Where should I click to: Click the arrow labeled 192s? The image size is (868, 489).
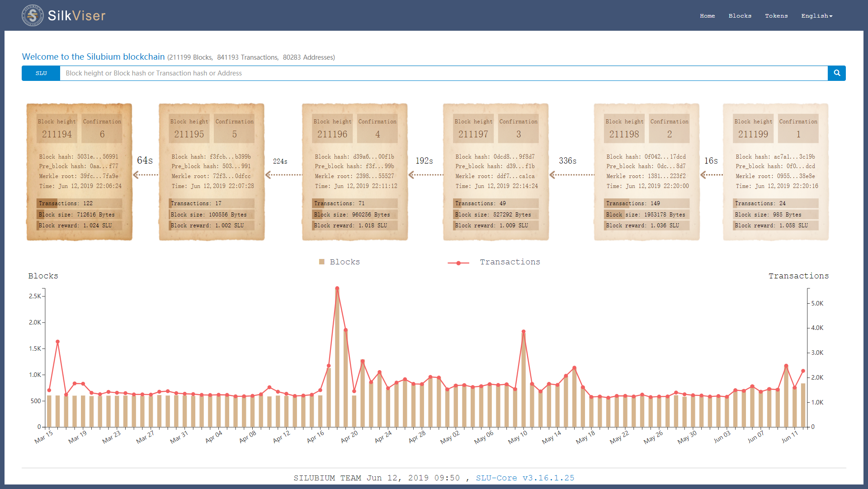pyautogui.click(x=425, y=174)
